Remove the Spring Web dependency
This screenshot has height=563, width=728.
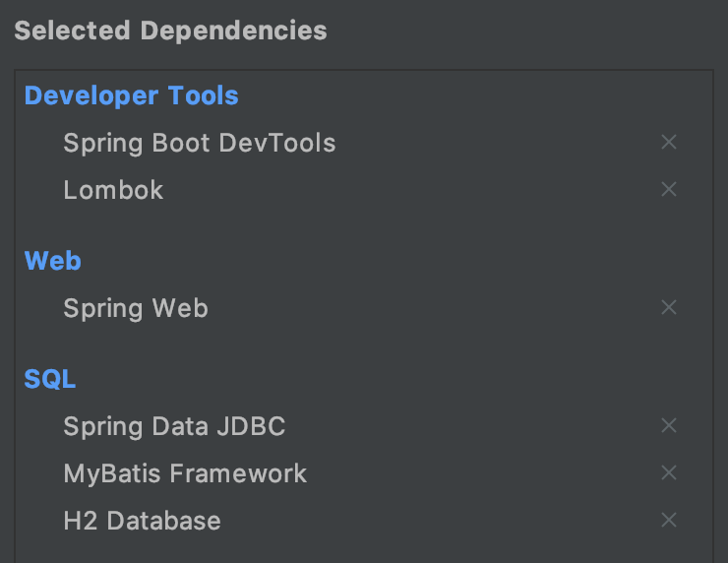669,307
